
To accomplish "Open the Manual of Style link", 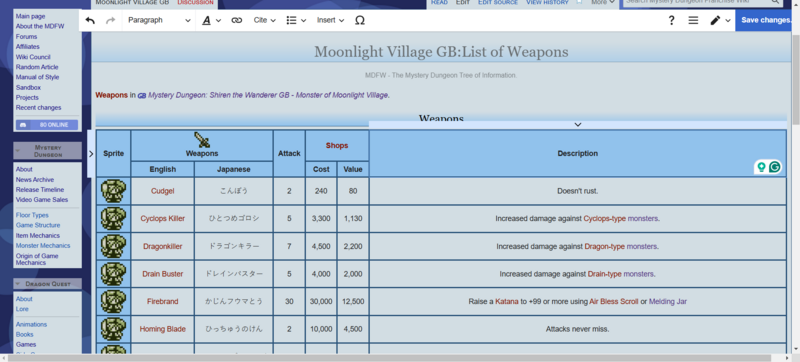I will [x=37, y=77].
